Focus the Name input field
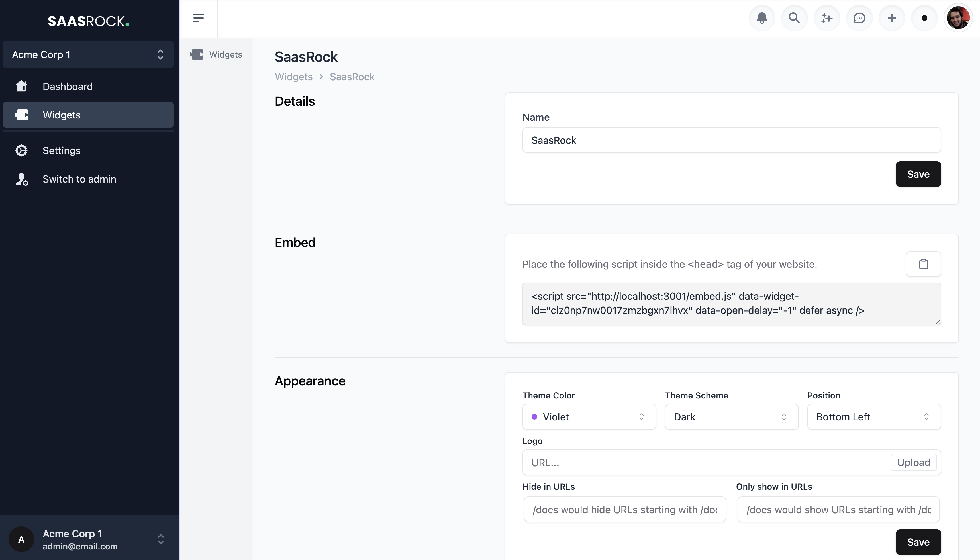The width and height of the screenshot is (980, 560). [732, 140]
